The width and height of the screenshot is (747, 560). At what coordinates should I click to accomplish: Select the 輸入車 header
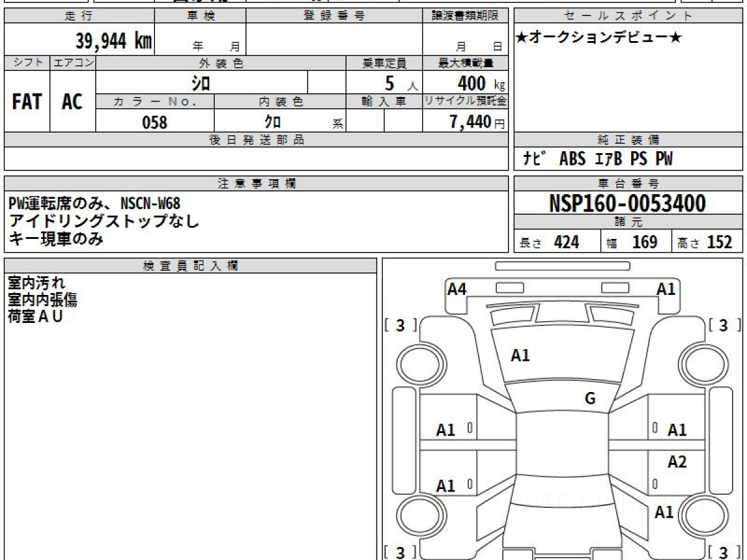384,102
